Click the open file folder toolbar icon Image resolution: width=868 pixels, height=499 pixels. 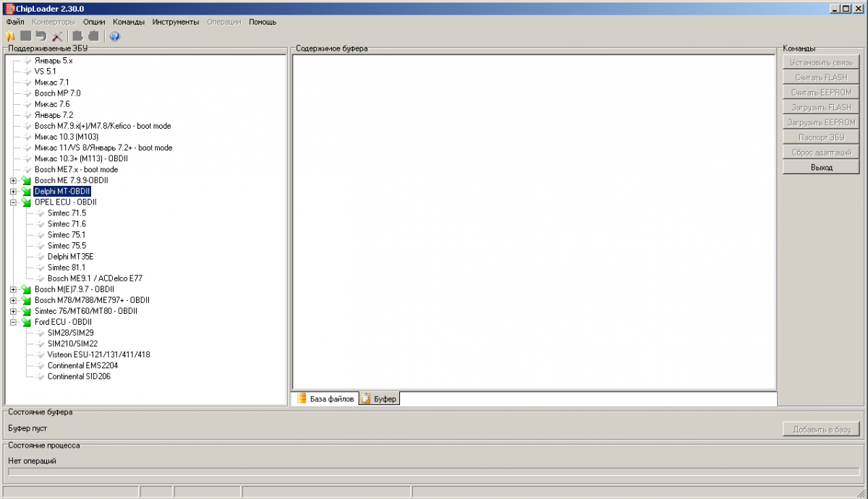pyautogui.click(x=10, y=35)
